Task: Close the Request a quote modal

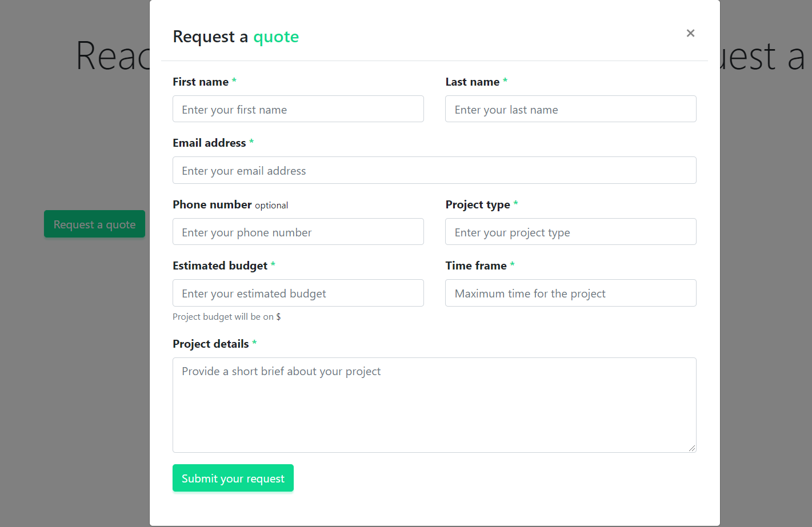Action: (x=690, y=33)
